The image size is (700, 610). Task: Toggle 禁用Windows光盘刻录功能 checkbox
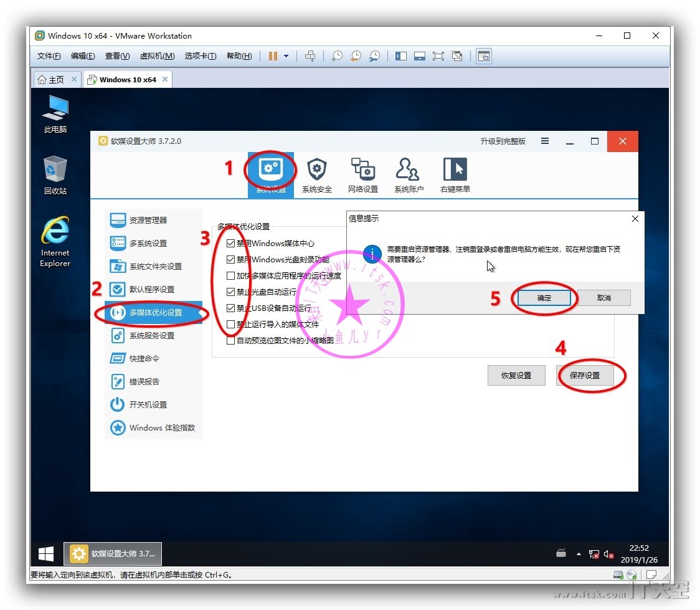pos(231,259)
